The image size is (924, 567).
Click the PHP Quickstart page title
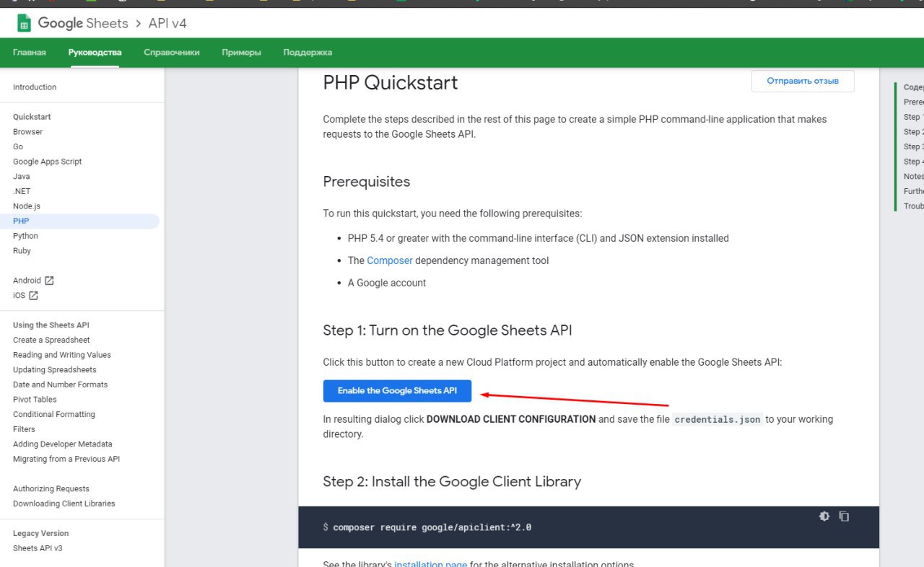click(x=391, y=83)
